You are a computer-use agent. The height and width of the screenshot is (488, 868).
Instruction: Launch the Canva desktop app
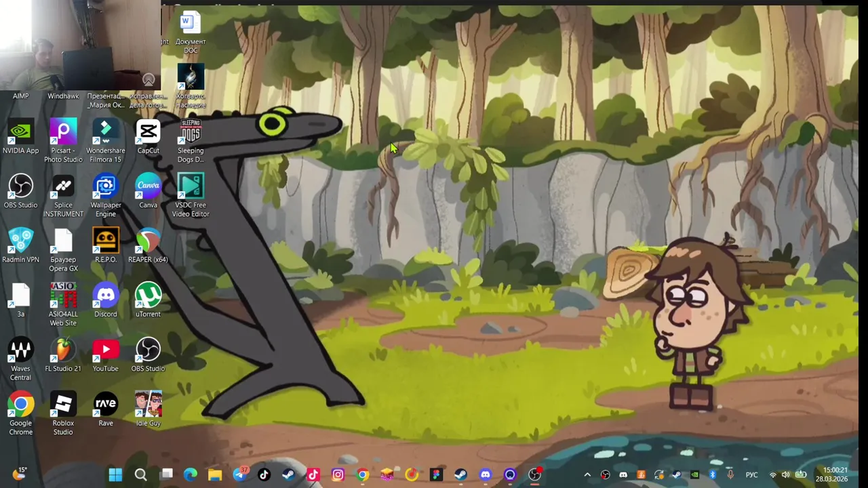click(148, 192)
